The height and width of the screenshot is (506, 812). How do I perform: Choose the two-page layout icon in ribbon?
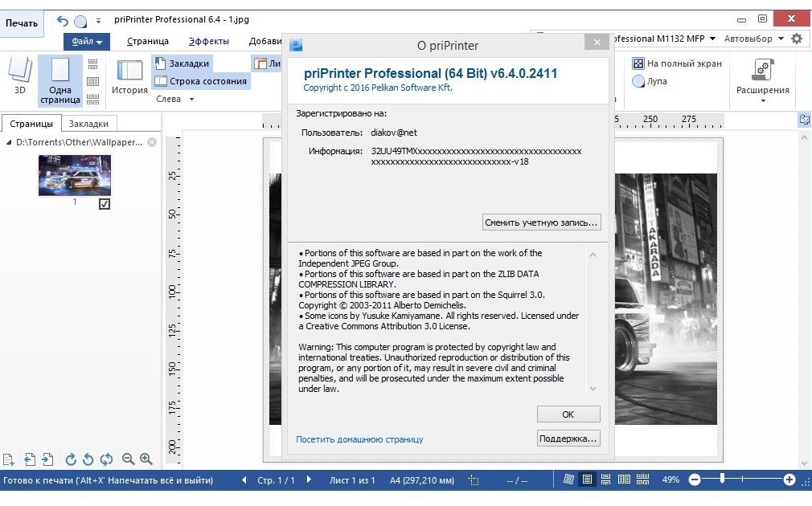(x=92, y=81)
